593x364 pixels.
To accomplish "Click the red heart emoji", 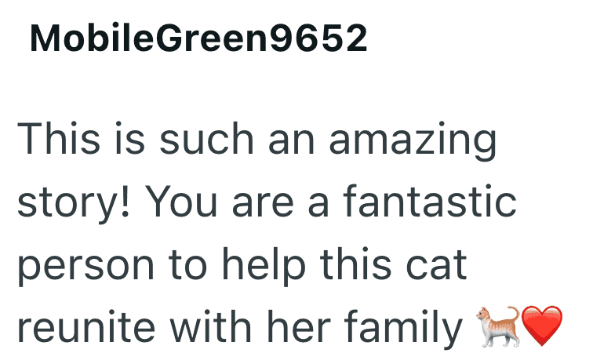I will tap(542, 329).
